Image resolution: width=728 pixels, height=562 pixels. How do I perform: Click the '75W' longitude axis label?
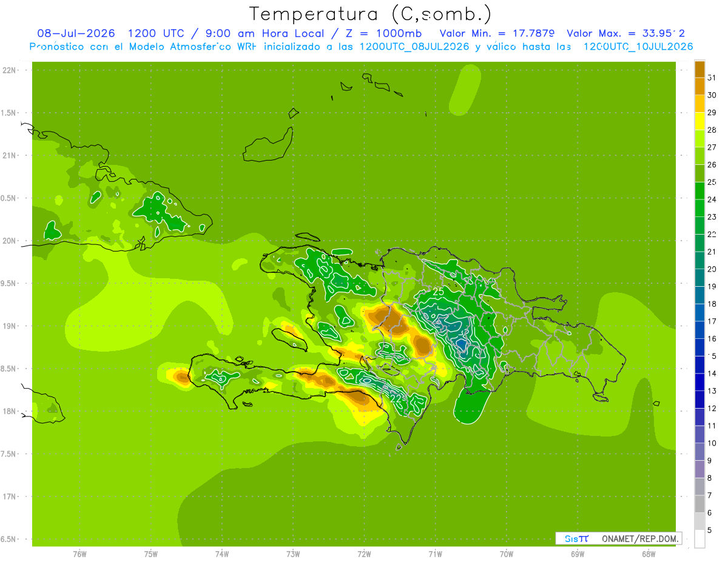click(151, 554)
